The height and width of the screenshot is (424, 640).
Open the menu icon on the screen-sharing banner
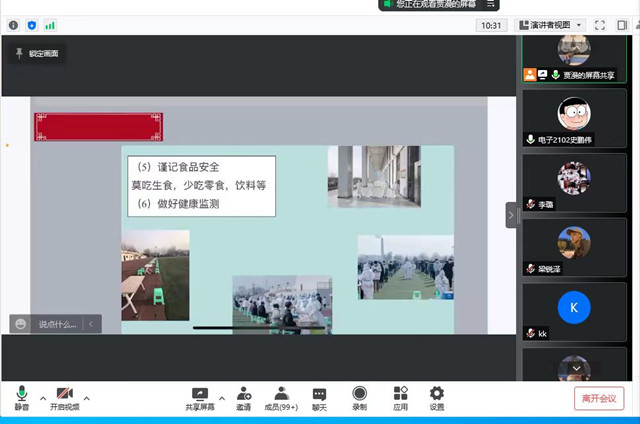tap(491, 4)
